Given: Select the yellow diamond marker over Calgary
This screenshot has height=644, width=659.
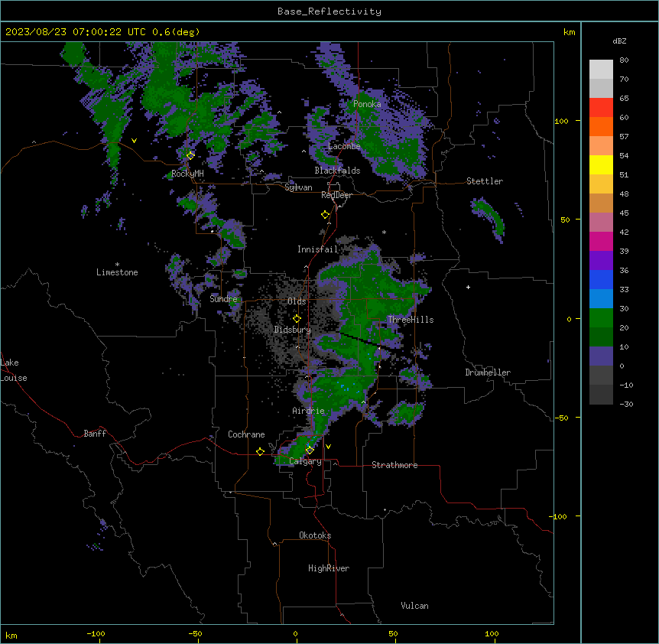Looking at the screenshot, I should (x=310, y=450).
